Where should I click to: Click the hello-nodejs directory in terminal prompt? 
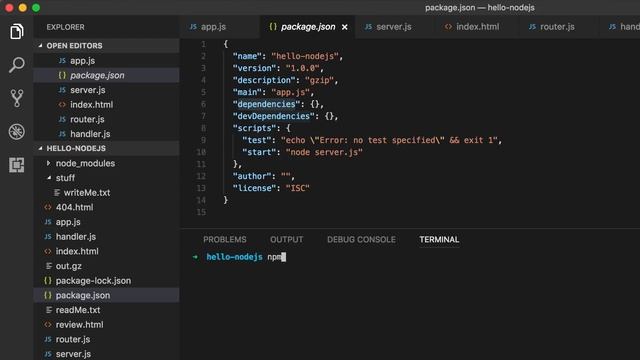[234, 257]
